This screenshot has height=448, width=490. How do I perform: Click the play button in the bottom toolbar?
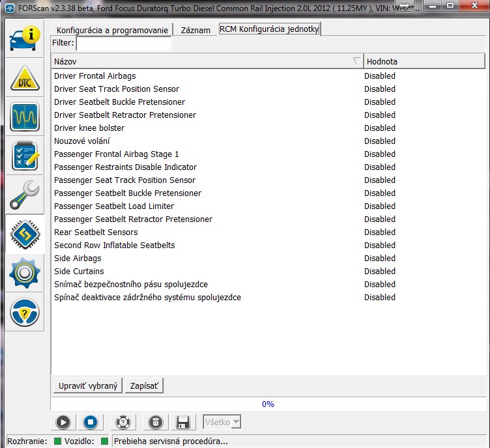(x=63, y=422)
